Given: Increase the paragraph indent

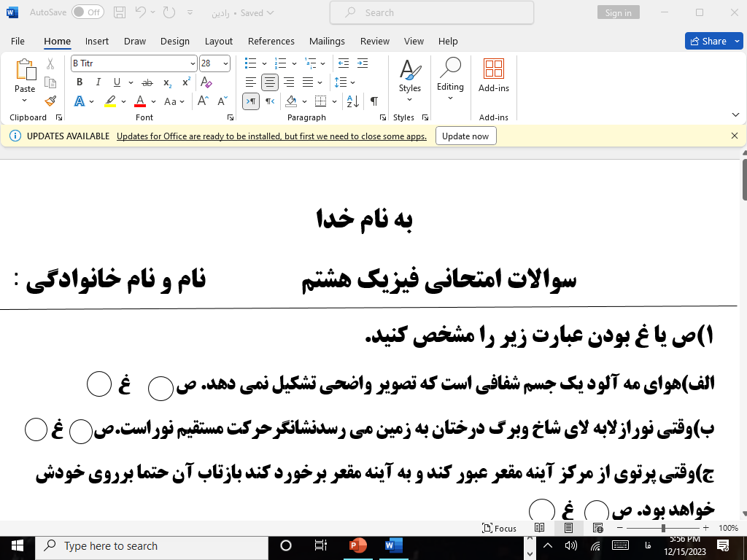Looking at the screenshot, I should [x=362, y=63].
